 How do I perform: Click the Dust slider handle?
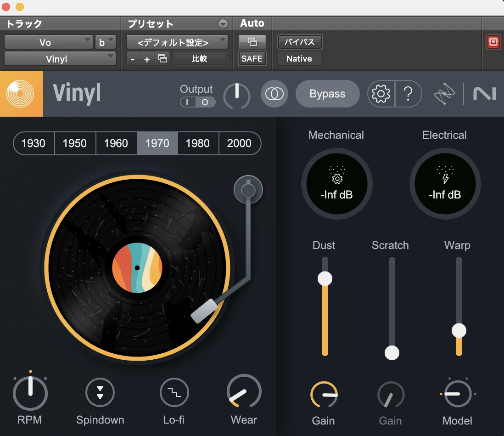point(325,278)
